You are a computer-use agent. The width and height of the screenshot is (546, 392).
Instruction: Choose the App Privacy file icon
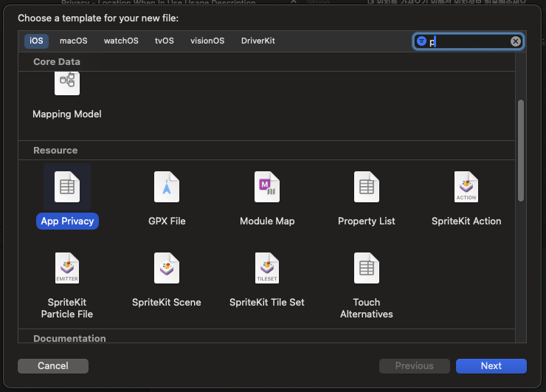(x=67, y=187)
